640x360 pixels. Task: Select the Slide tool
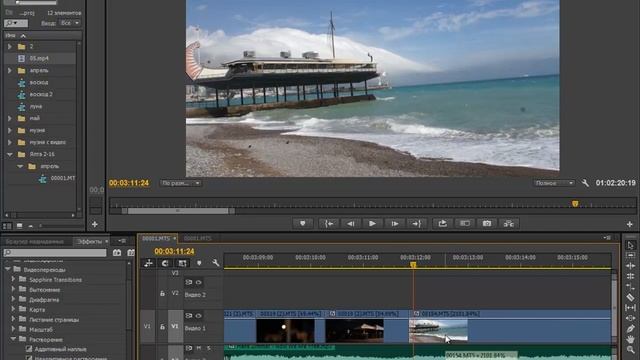tap(630, 318)
